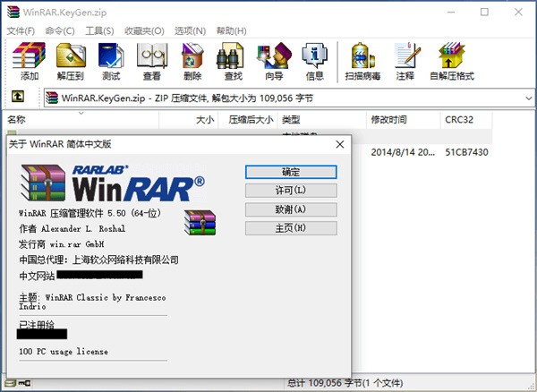
Task: Expand the archive path dropdown arrow
Action: coord(528,98)
